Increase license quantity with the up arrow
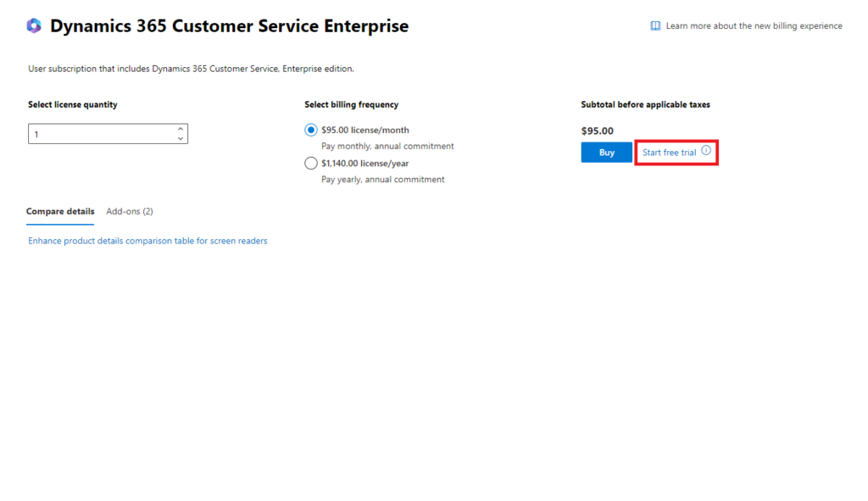 (x=181, y=130)
